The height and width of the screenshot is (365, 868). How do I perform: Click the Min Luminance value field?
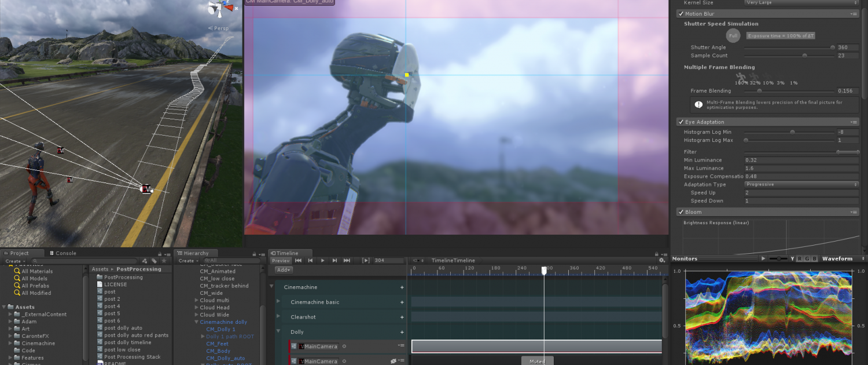point(801,160)
